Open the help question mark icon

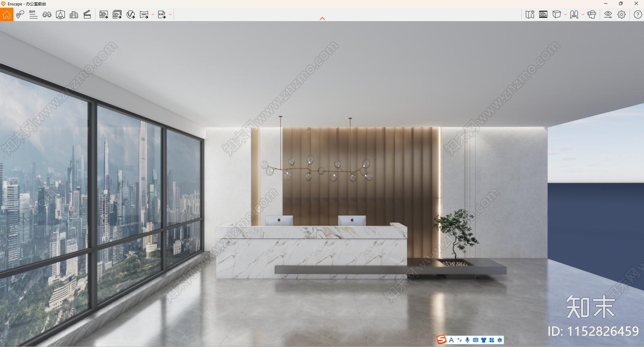pos(638,15)
